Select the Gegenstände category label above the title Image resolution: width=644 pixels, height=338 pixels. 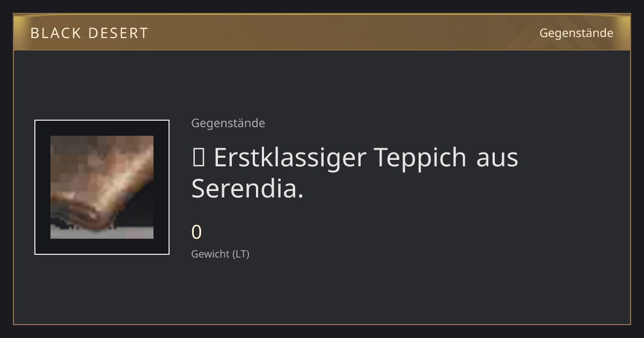click(228, 123)
